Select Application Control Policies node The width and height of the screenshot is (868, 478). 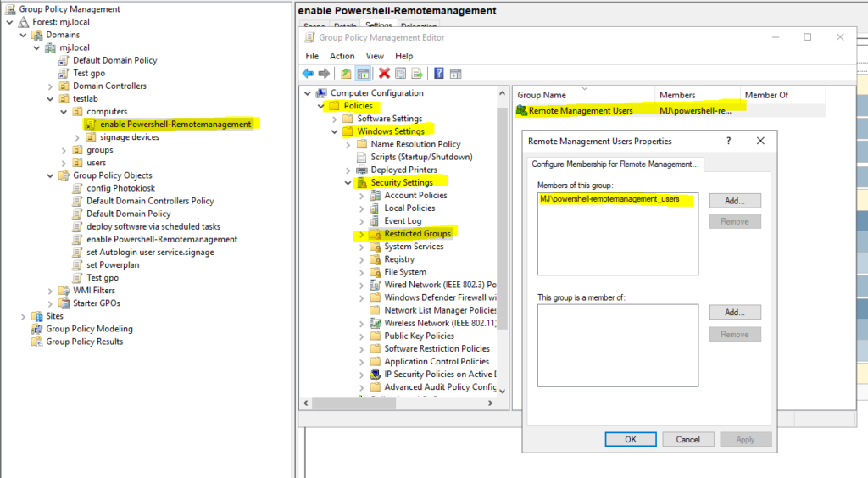coord(437,361)
